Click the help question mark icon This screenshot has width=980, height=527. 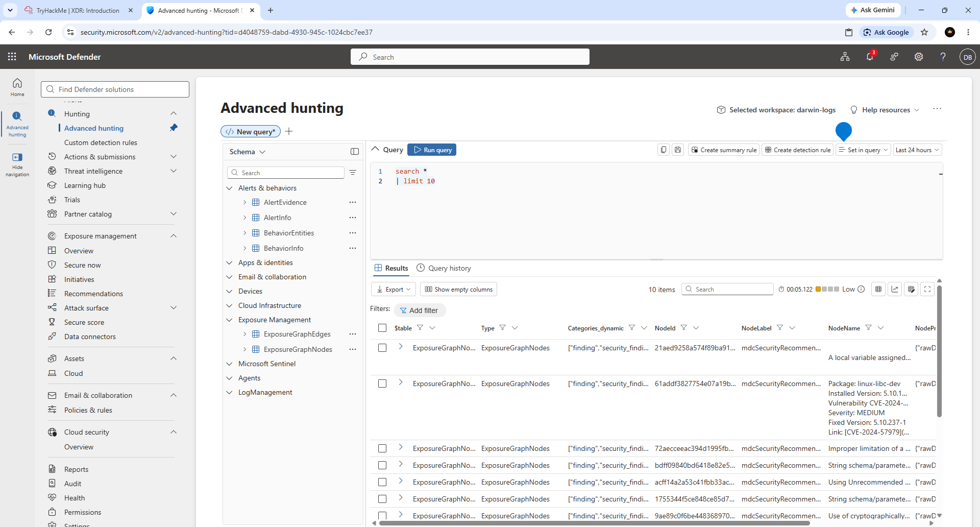point(943,57)
